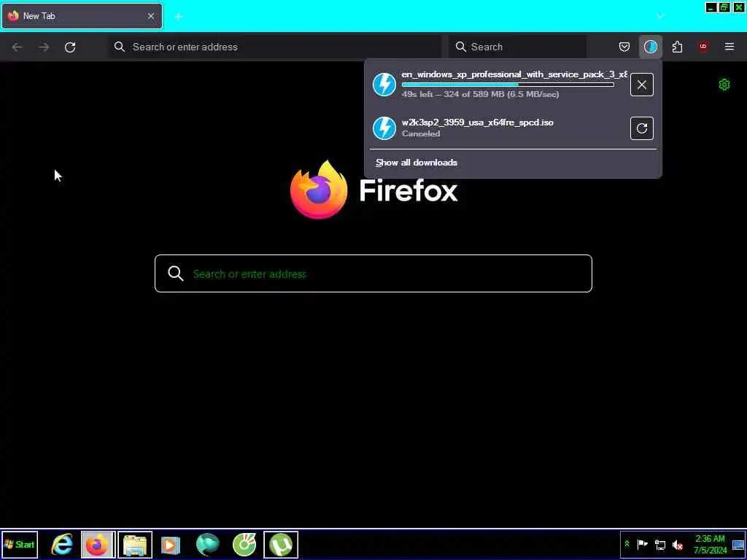
Task: Launch Internet Explorer from the taskbar
Action: (62, 545)
